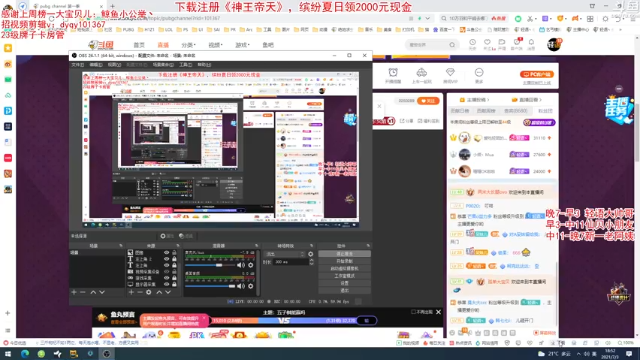Toggle lock on 显示器采集 source
640x360 pixels.
pos(174,284)
